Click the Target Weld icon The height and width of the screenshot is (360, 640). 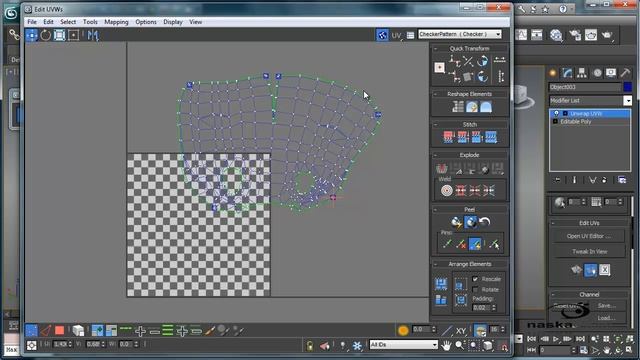click(x=447, y=190)
